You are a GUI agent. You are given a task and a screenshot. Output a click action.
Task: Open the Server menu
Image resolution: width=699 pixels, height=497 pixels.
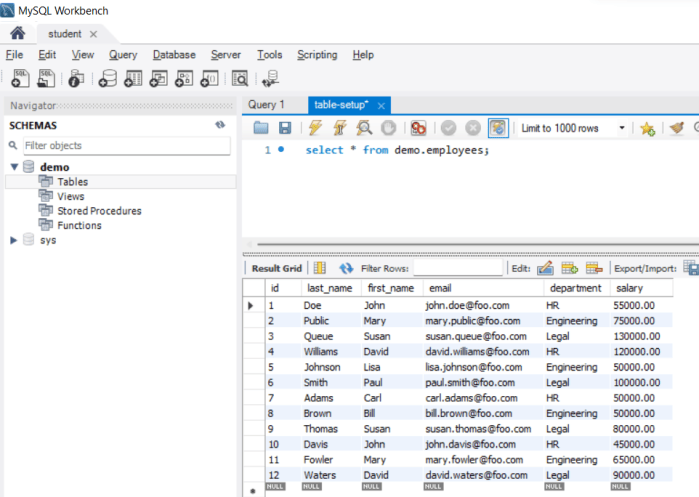click(x=226, y=54)
